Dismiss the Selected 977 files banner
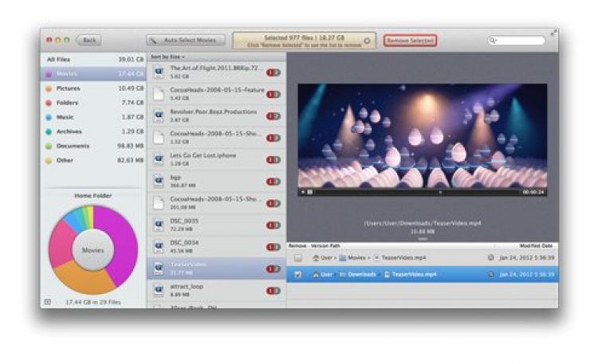This screenshot has height=364, width=598. point(367,41)
